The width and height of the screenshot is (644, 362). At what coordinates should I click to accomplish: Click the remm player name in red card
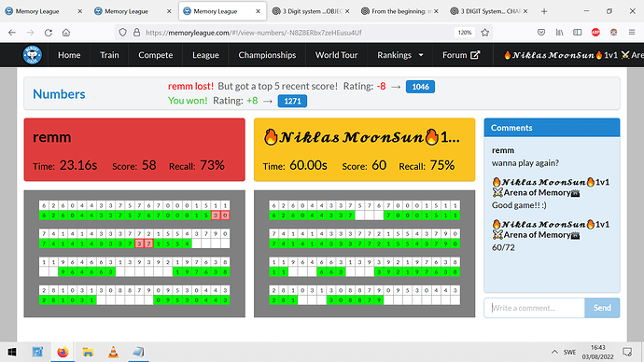point(51,137)
